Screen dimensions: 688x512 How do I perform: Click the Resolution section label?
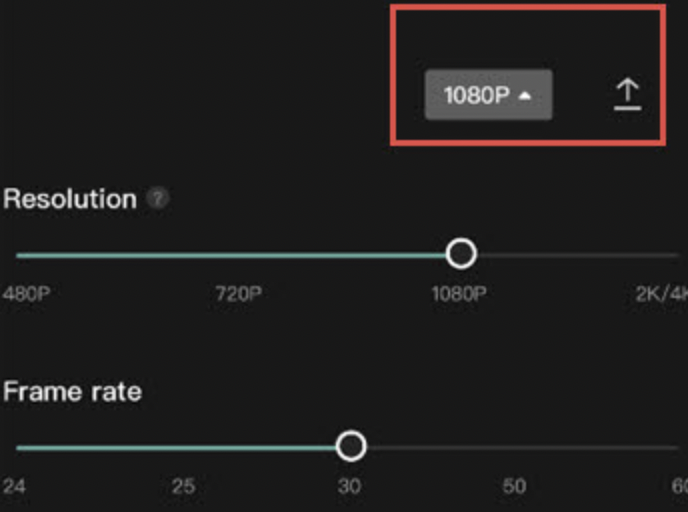[x=70, y=199]
